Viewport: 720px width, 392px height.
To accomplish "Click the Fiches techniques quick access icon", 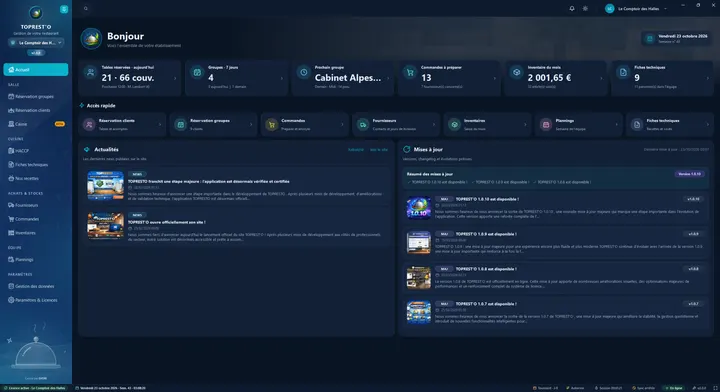I will click(x=637, y=124).
